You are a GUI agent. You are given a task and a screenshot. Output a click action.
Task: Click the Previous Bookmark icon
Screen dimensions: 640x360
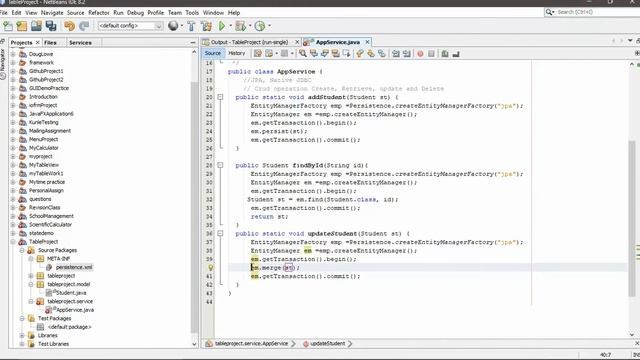pyautogui.click(x=360, y=53)
